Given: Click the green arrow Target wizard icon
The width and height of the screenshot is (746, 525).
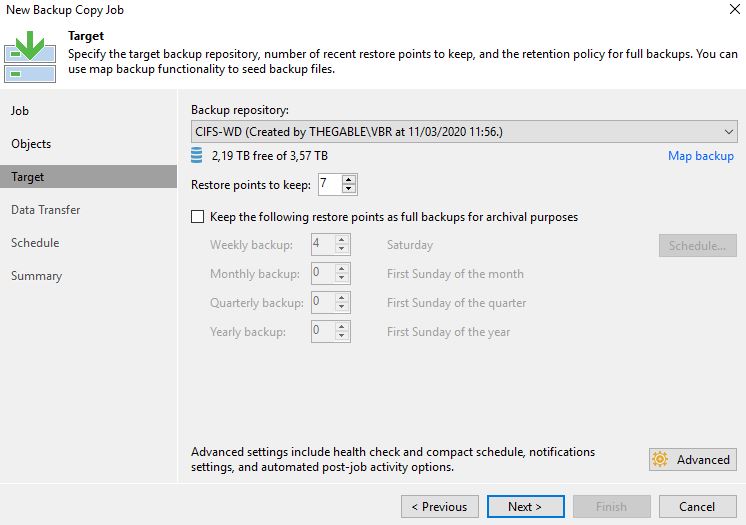Looking at the screenshot, I should [x=30, y=57].
